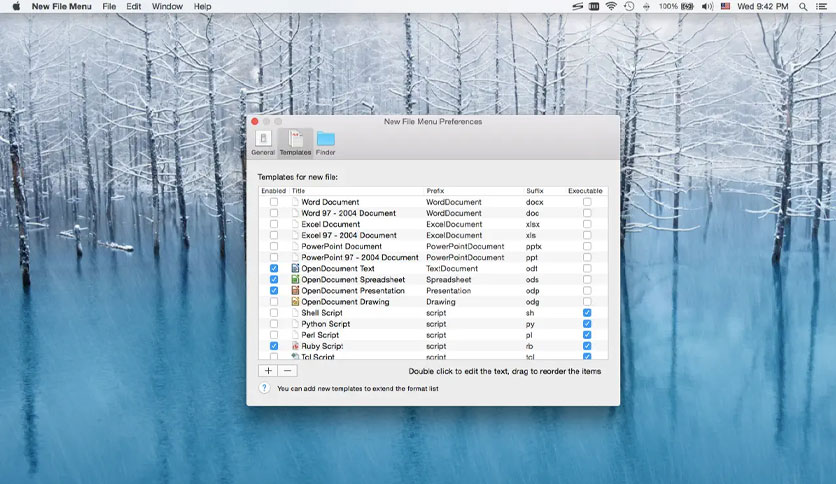836x484 pixels.
Task: Click the TextDocument prefix cell
Action: pos(452,269)
